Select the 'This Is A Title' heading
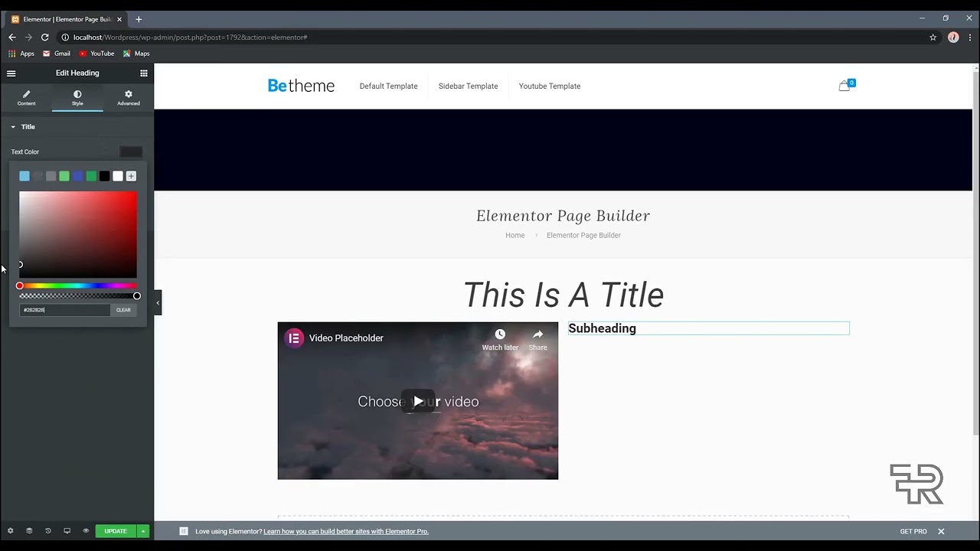Screen dimensions: 980x551 (563, 295)
